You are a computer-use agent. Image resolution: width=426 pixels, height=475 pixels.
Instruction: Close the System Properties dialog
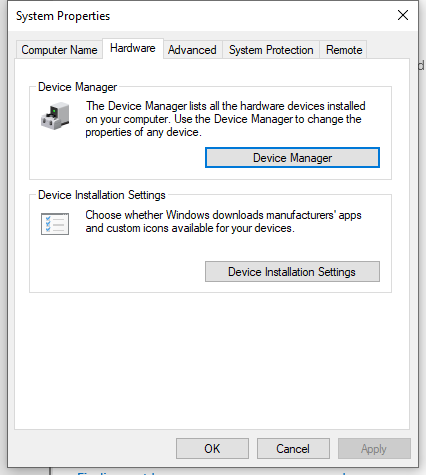(403, 15)
